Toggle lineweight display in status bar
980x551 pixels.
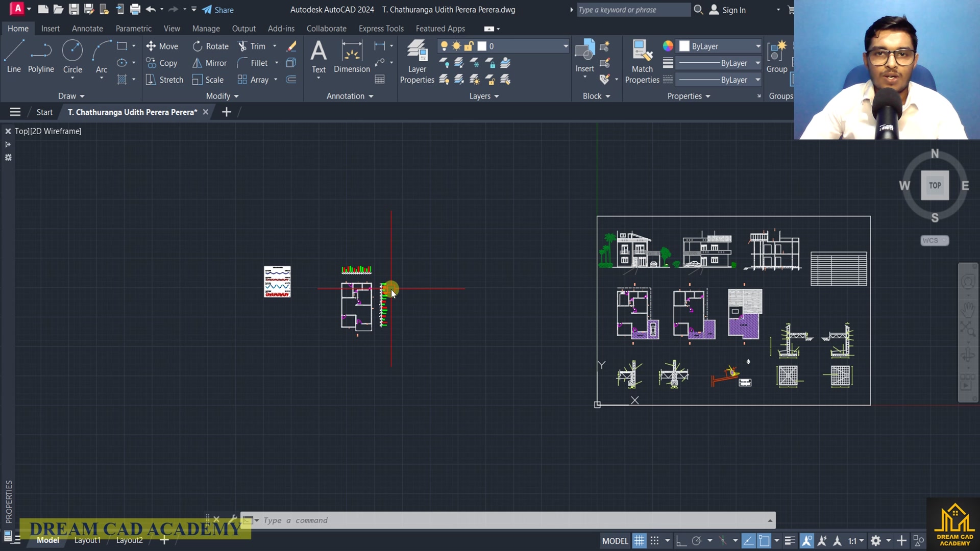[790, 541]
